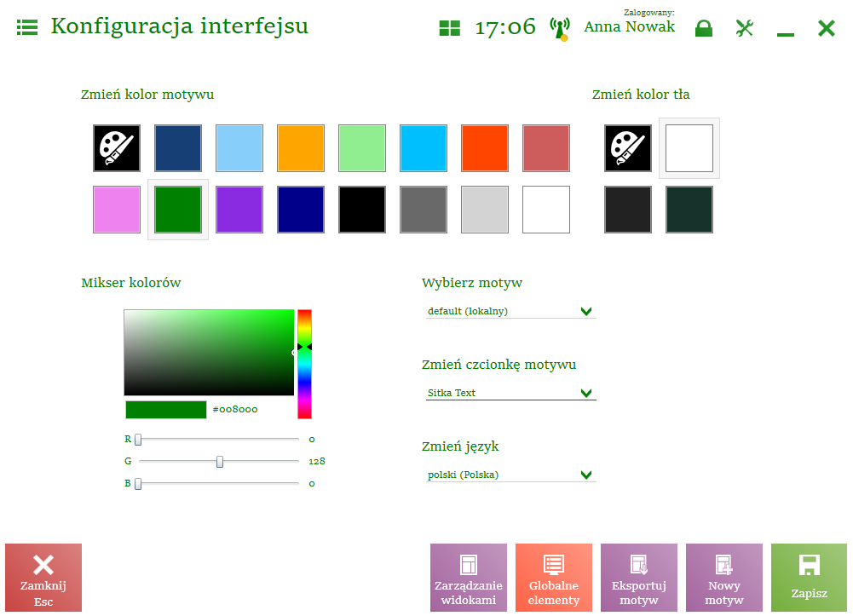Save settings with Zapisz button
The width and height of the screenshot is (853, 616).
pyautogui.click(x=809, y=578)
